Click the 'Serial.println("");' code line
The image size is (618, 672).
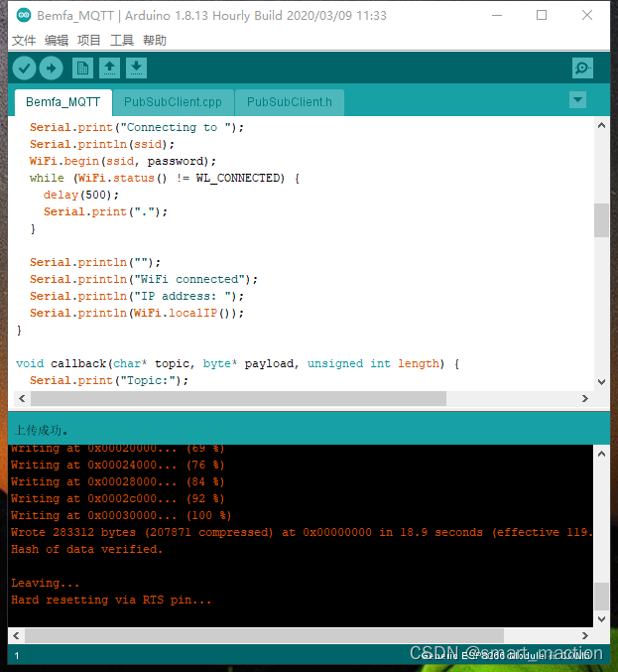(x=95, y=262)
